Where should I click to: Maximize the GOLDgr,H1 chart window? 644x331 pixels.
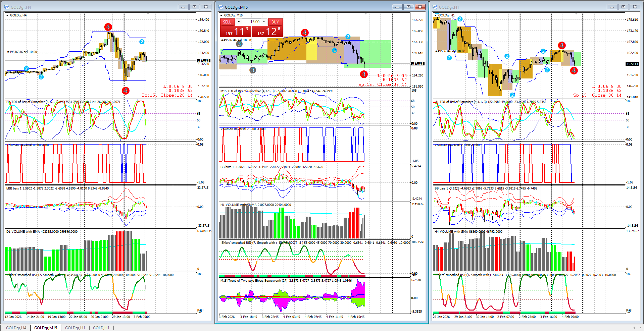point(623,7)
